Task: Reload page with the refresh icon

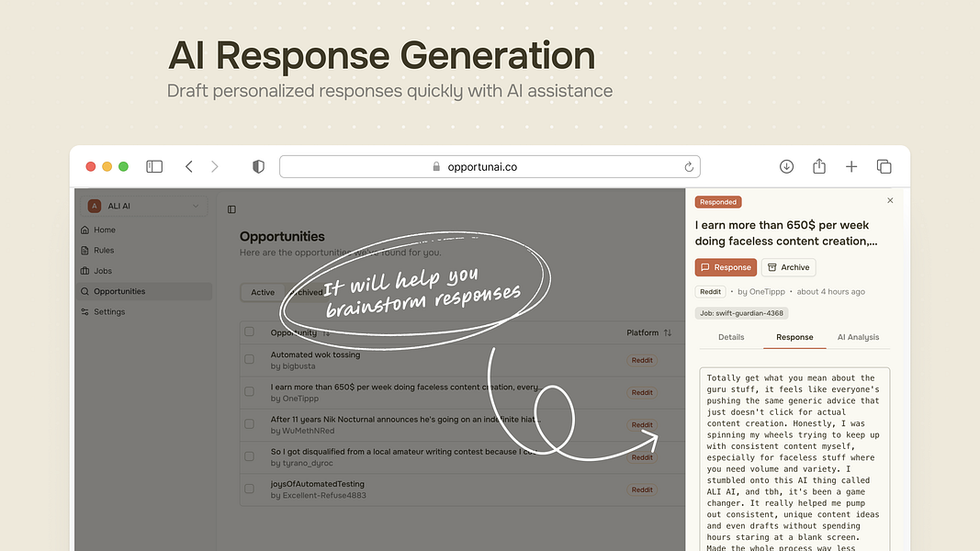Action: tap(689, 167)
